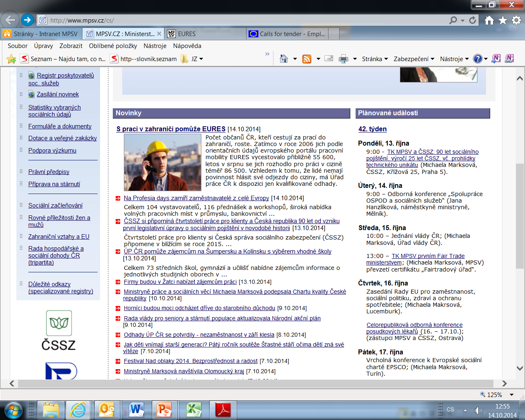Click the Windows Start button
525x420 pixels.
click(x=14, y=410)
